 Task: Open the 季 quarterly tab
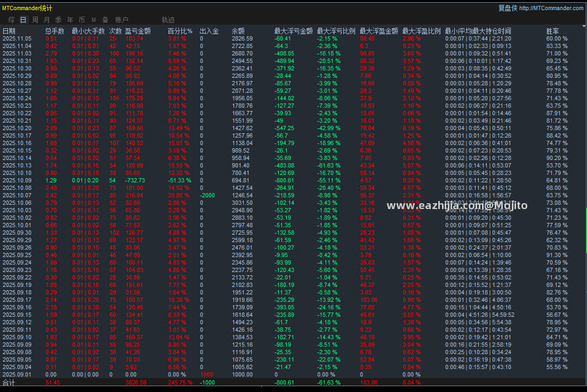tap(59, 20)
